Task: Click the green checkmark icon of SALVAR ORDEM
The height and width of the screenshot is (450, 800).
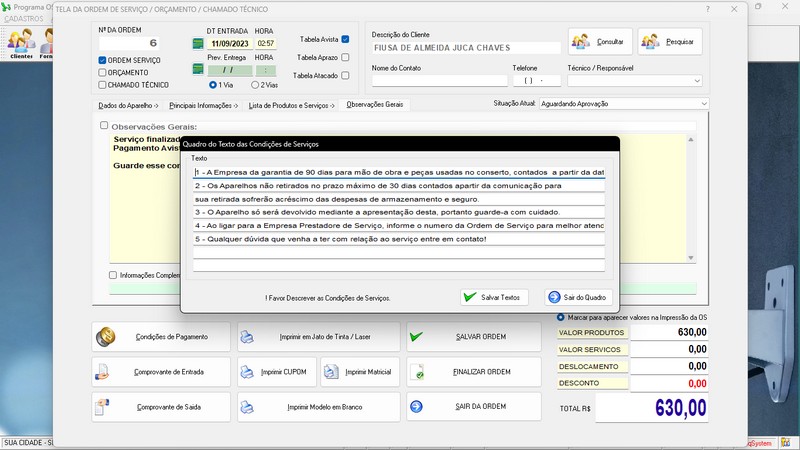Action: pos(416,337)
